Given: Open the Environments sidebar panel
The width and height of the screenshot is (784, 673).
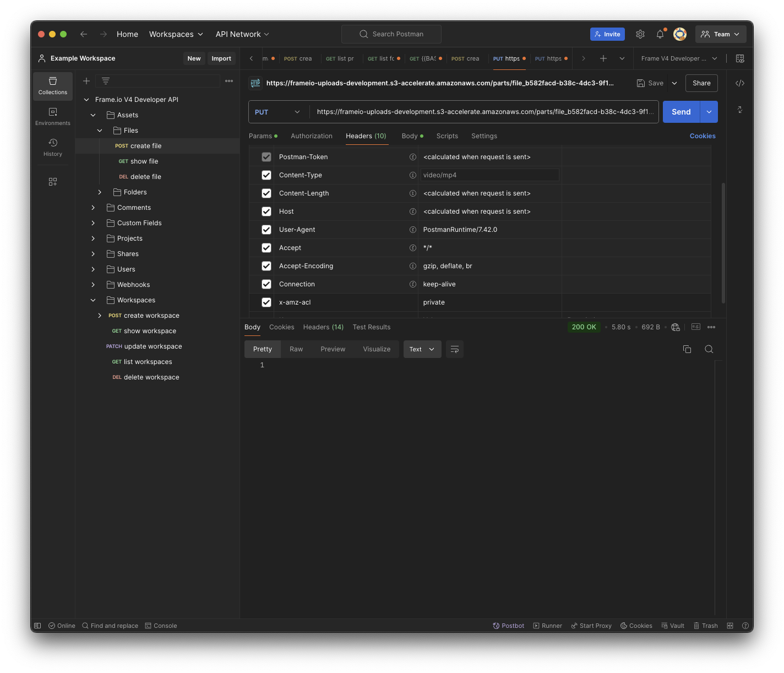Looking at the screenshot, I should point(53,116).
